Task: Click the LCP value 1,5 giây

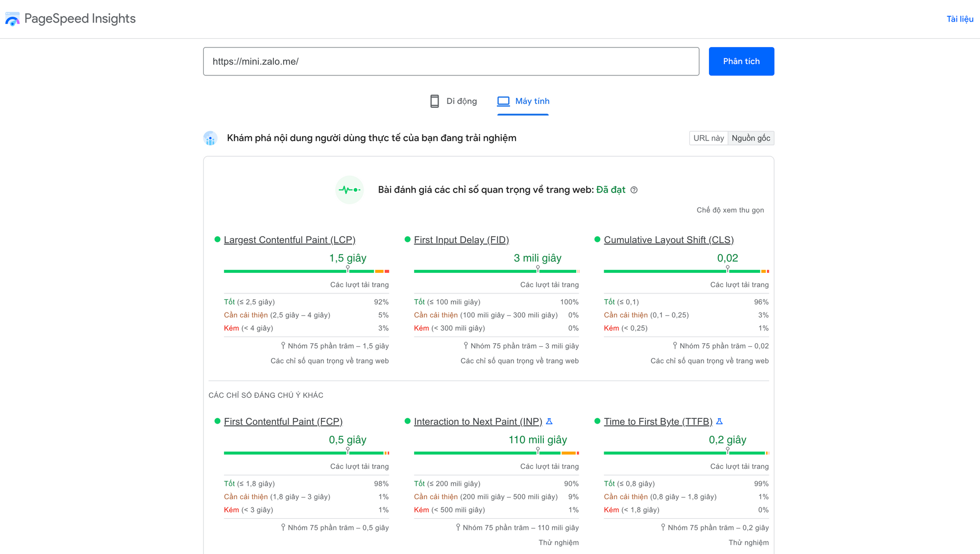Action: pos(348,258)
